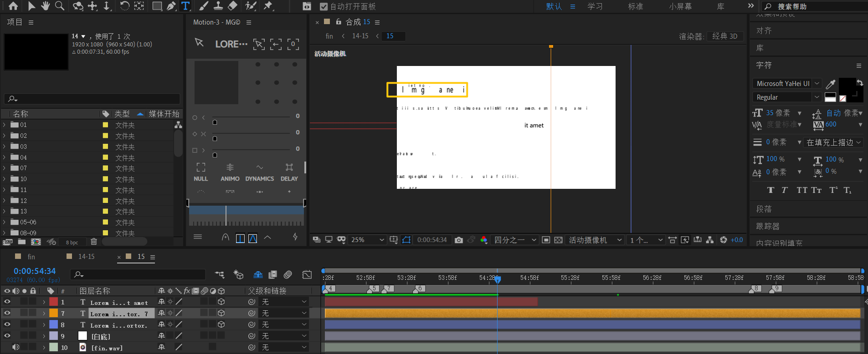Click first slider in Motion-3 panel
The image size is (868, 354).
click(x=251, y=117)
